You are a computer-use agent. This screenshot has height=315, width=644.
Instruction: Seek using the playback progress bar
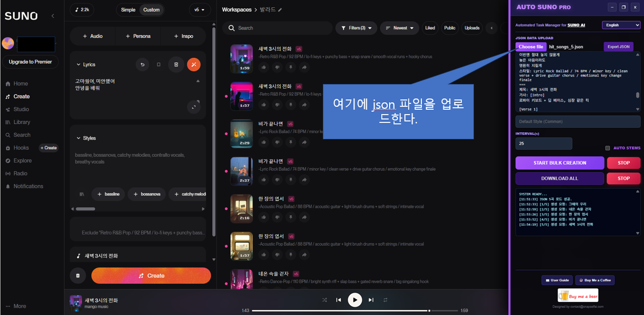(355, 311)
